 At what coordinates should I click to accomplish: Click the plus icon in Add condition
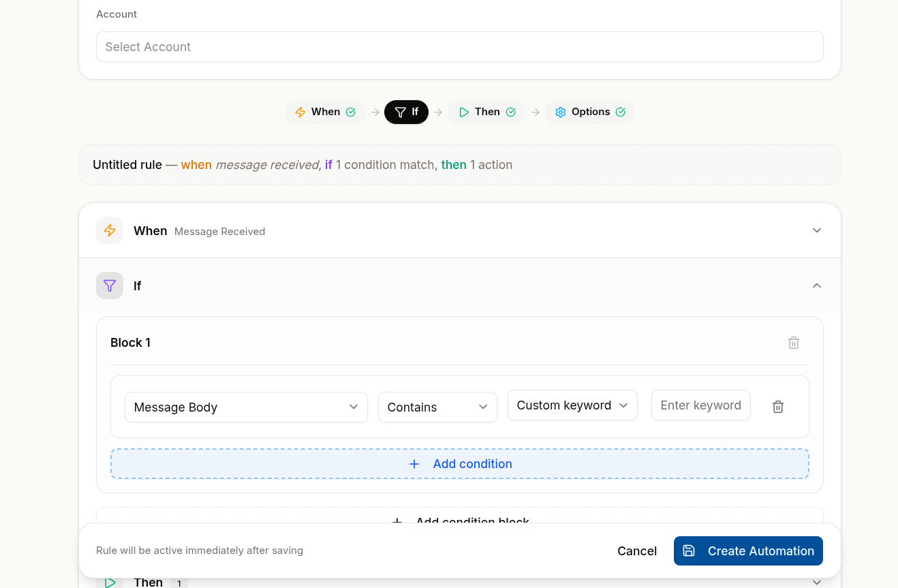coord(414,464)
